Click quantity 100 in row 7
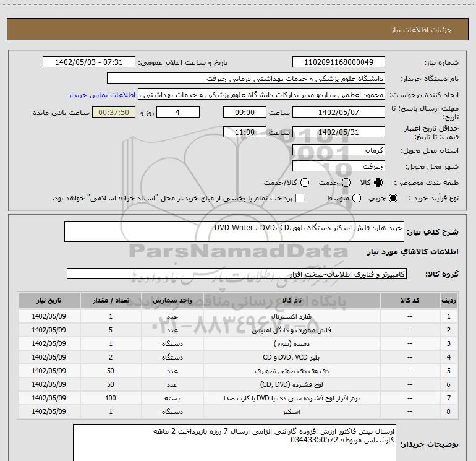The height and width of the screenshot is (461, 476). [111, 398]
